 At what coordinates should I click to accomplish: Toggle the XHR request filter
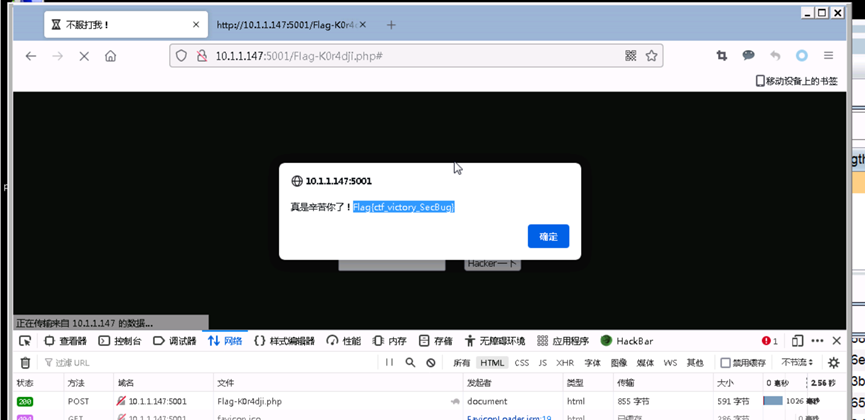click(x=565, y=363)
